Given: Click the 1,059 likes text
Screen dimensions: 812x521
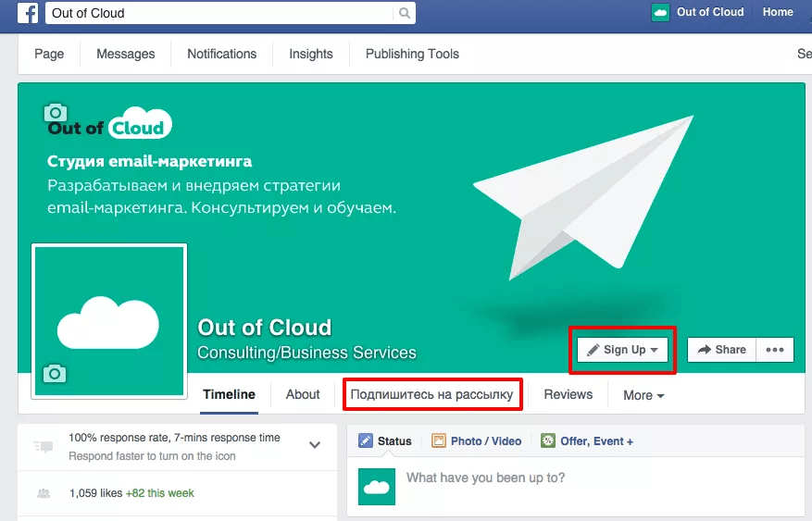Looking at the screenshot, I should [x=95, y=493].
